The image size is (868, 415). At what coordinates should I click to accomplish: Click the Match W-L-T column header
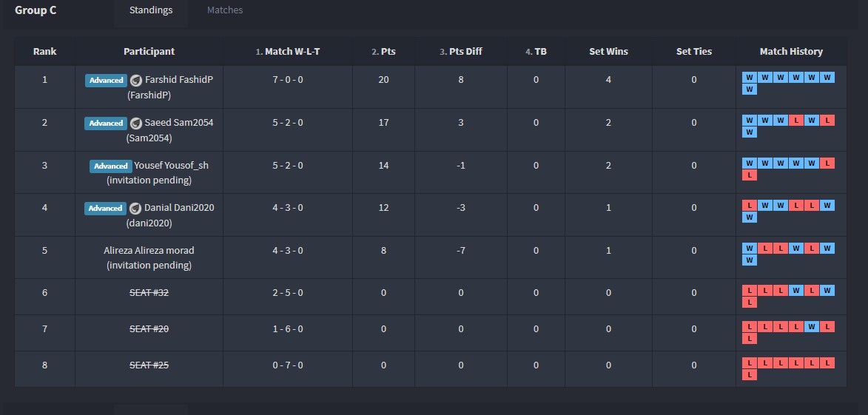288,52
